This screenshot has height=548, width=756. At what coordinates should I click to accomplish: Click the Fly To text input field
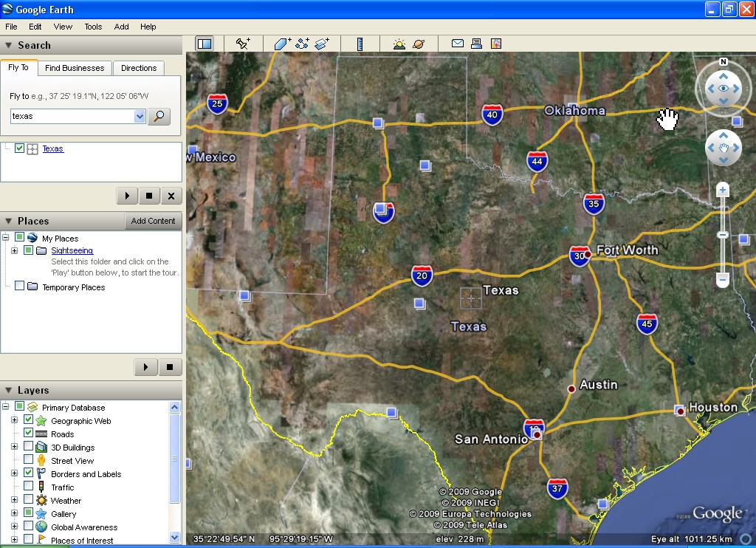click(x=72, y=116)
